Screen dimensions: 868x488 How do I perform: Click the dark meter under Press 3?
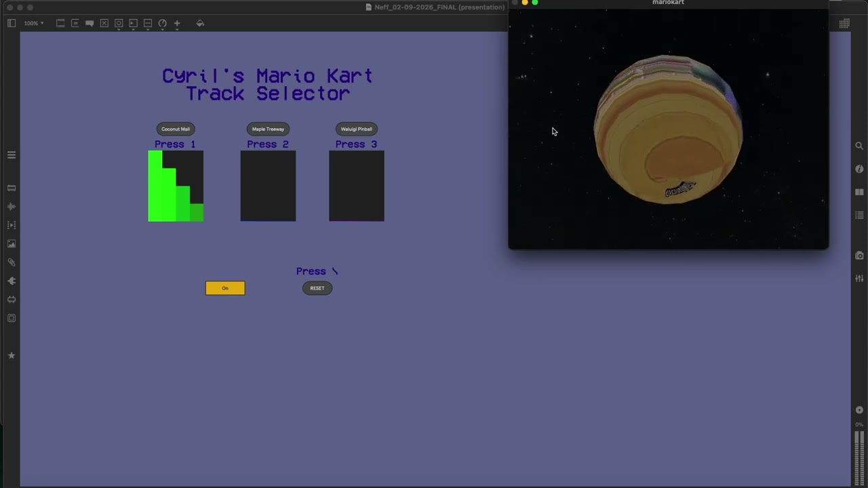357,186
